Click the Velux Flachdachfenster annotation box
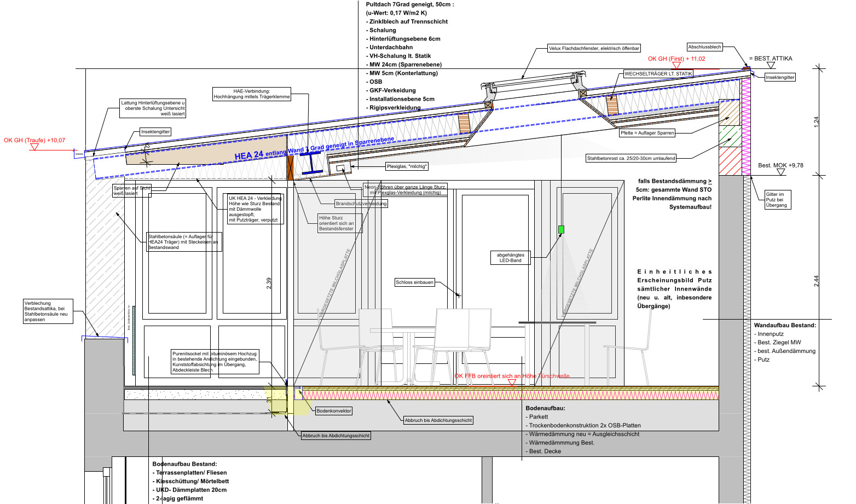 click(594, 48)
